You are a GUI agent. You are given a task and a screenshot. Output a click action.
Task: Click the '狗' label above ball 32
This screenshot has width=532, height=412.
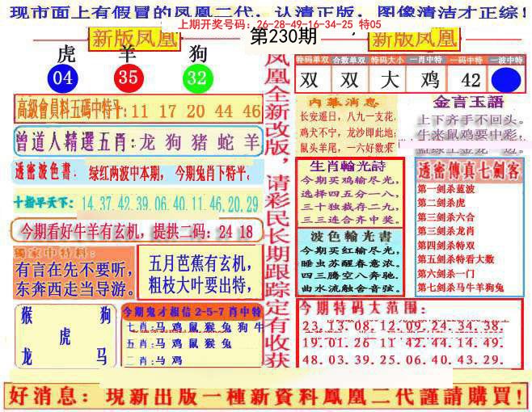(198, 53)
